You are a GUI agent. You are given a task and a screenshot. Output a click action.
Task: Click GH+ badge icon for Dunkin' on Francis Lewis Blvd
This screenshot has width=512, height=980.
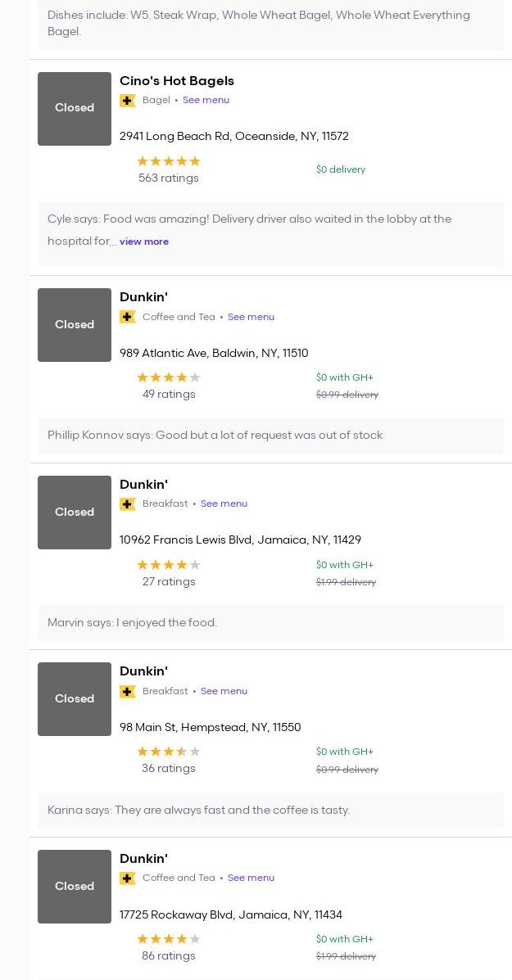[127, 504]
